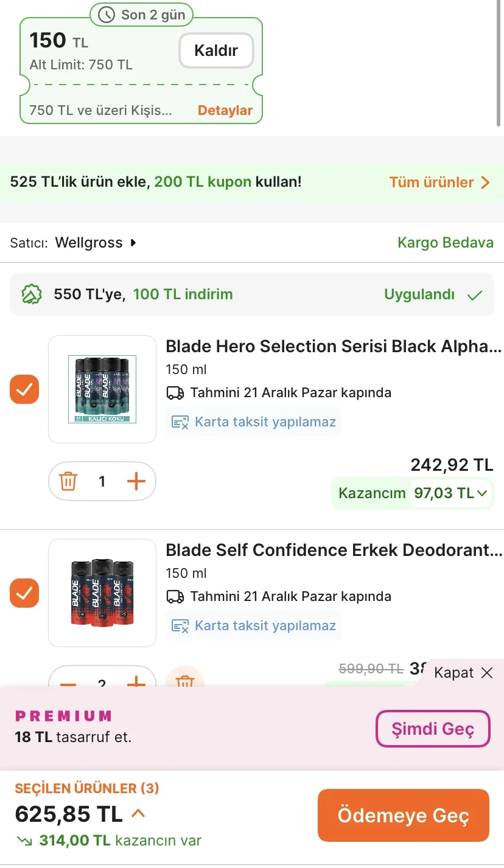The image size is (504, 868).
Task: Expand the Kazancım 97,03 TL dropdown
Action: click(482, 493)
